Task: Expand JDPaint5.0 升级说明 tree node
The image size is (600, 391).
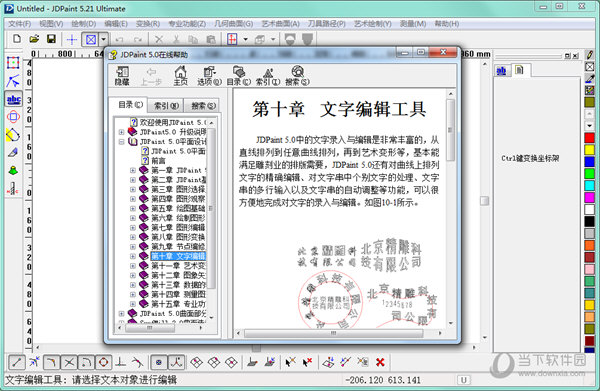Action: (x=121, y=132)
